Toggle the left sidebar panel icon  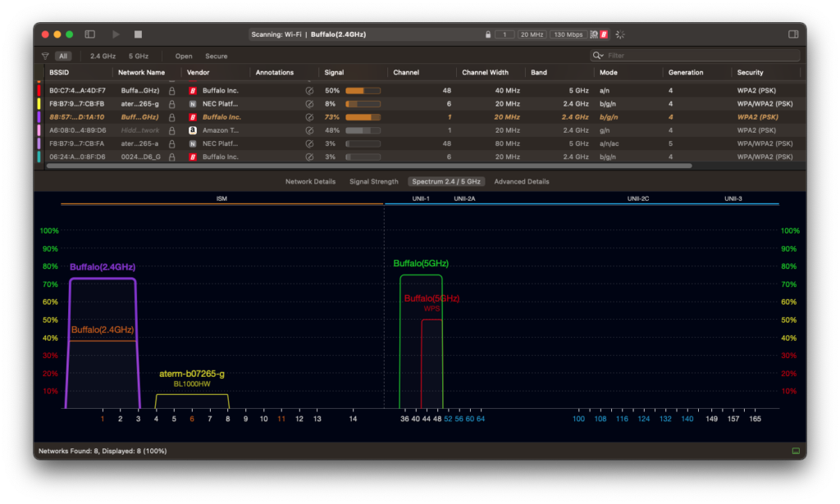[90, 34]
